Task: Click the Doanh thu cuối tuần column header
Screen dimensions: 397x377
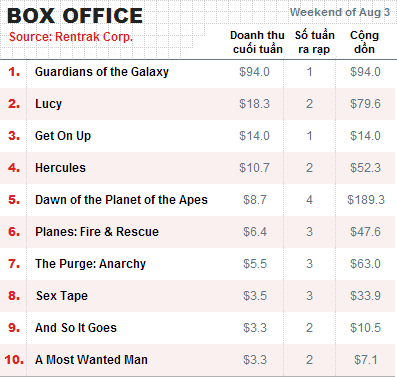Action: tap(257, 42)
